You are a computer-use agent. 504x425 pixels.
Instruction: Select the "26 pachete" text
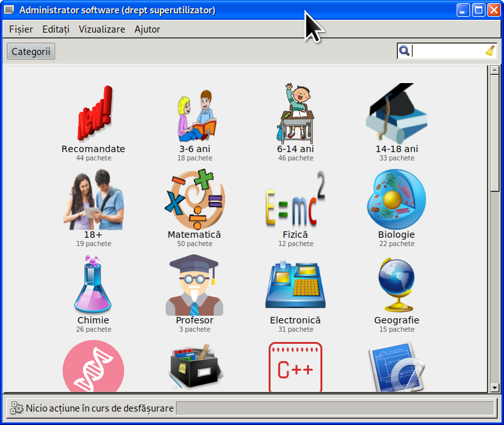[x=93, y=329]
